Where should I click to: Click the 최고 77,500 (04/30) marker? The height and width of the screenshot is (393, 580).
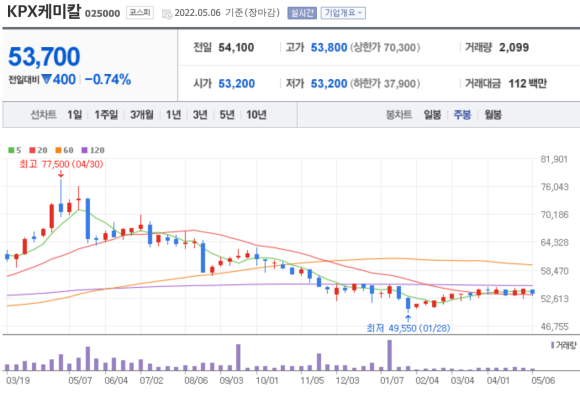pyautogui.click(x=61, y=164)
